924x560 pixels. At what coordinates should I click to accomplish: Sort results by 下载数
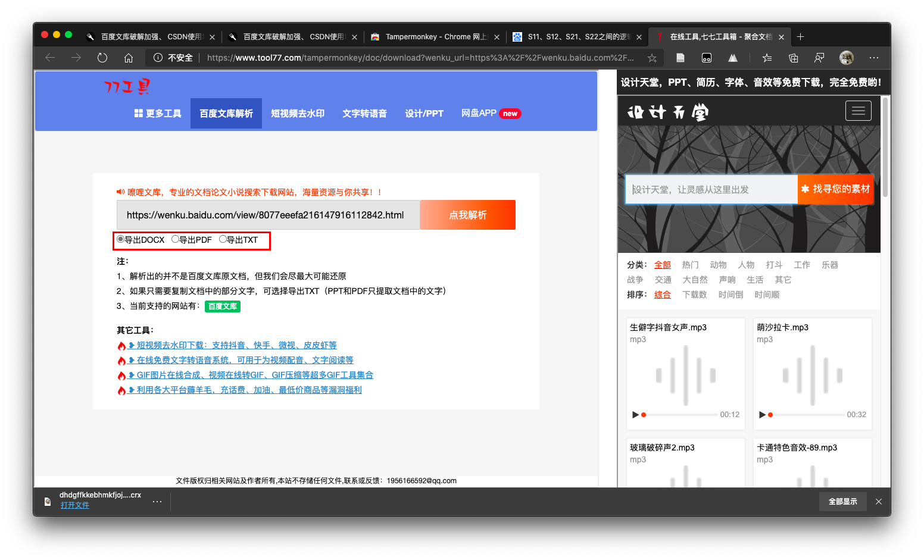point(694,295)
